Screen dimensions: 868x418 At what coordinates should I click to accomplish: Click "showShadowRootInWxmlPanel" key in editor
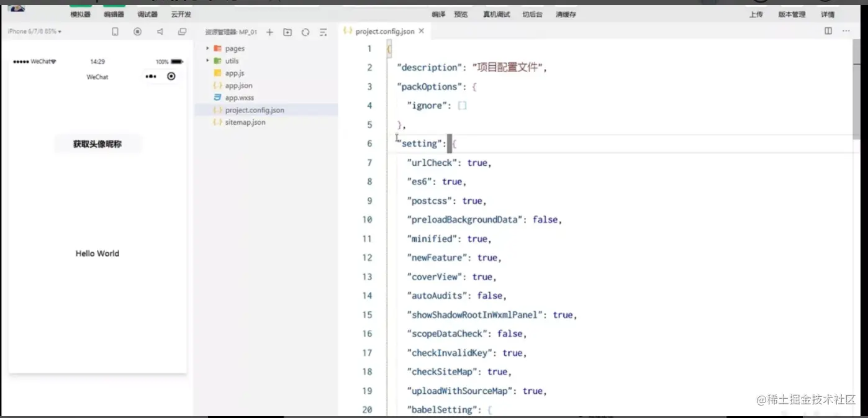tap(476, 315)
